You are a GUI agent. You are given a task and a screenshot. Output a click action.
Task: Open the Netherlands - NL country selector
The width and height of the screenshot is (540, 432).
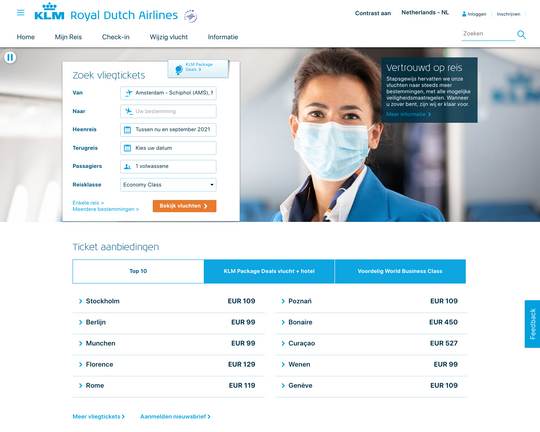pos(425,13)
